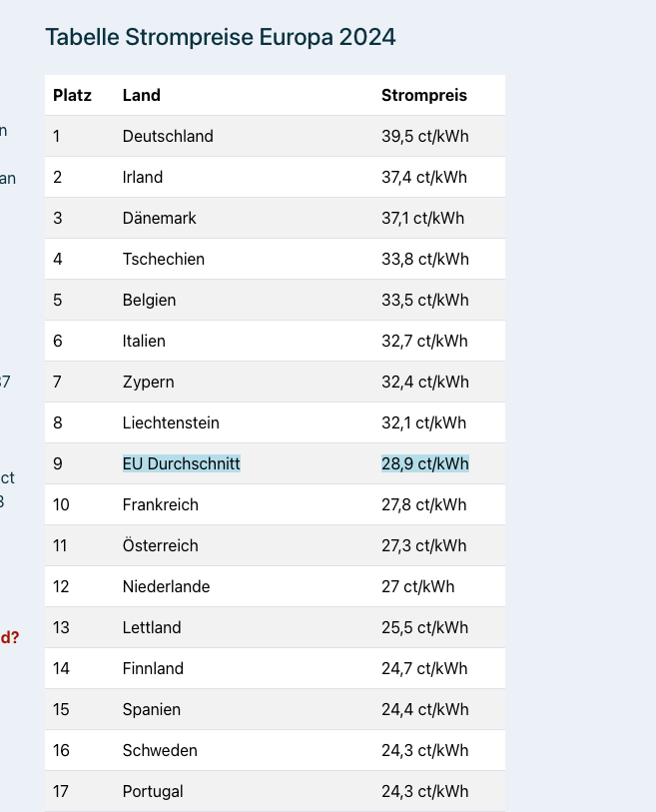Click Zypern in the Land column
Viewport: 656px width, 812px height.
(148, 383)
